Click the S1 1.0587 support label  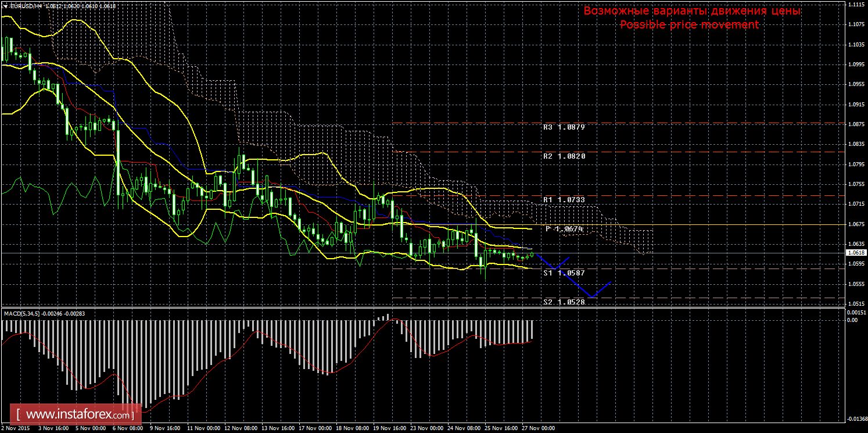(x=564, y=272)
